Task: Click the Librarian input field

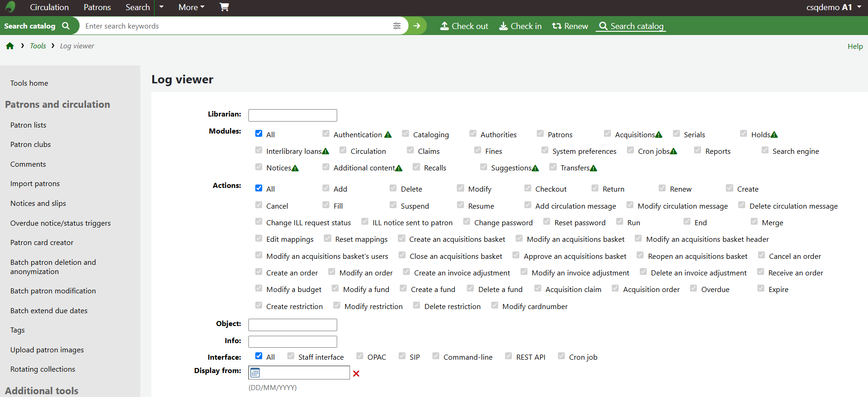Action: 293,115
